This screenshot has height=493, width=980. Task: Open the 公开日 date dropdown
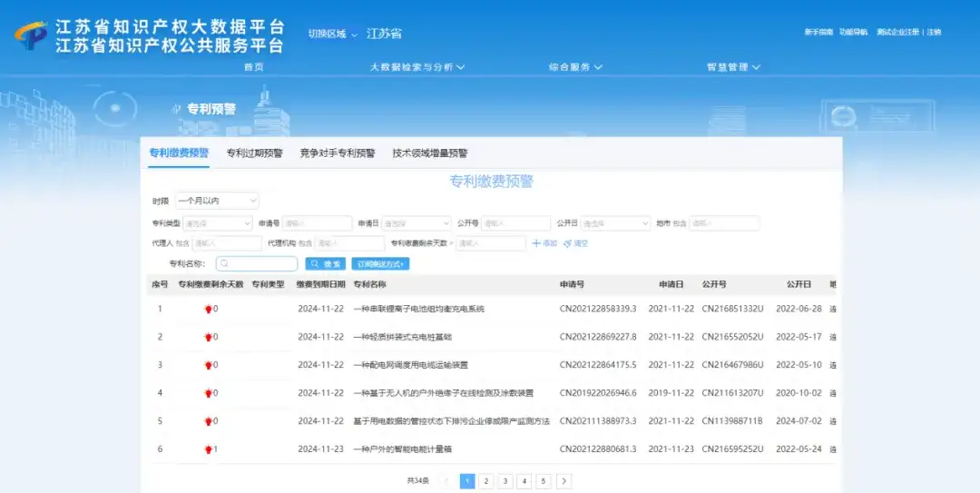pyautogui.click(x=615, y=223)
